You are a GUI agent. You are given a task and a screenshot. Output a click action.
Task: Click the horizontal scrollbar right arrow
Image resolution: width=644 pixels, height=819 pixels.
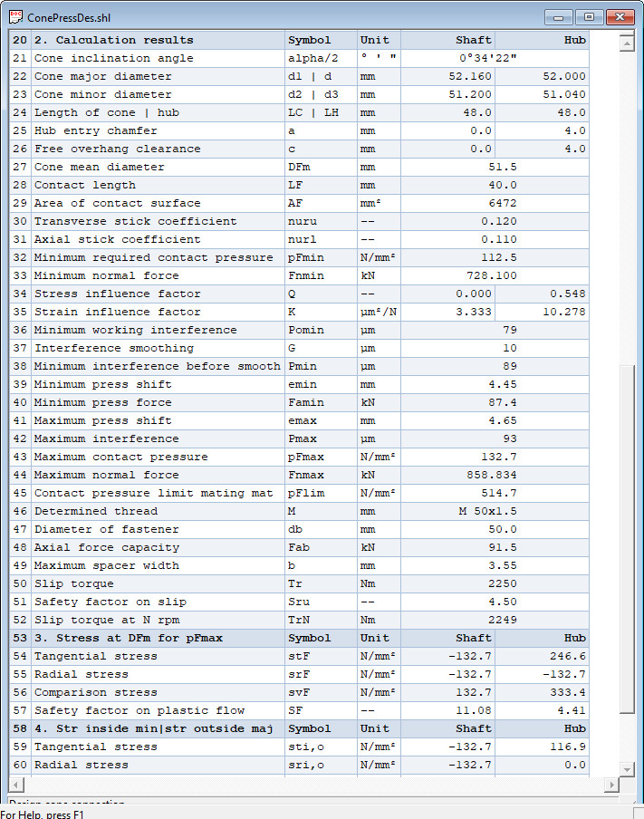pos(610,785)
